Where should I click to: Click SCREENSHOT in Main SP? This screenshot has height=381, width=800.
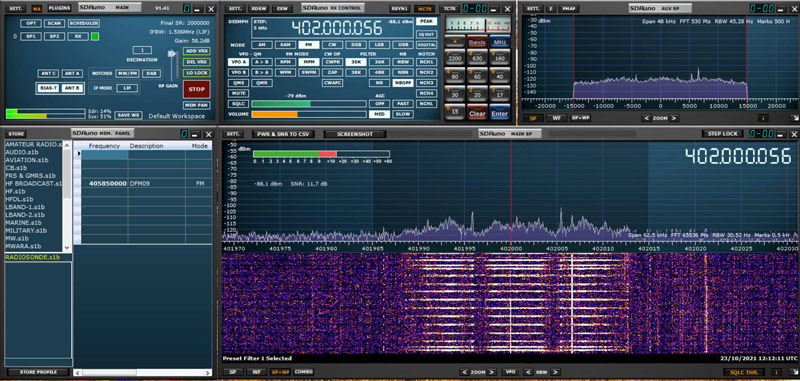pos(355,134)
